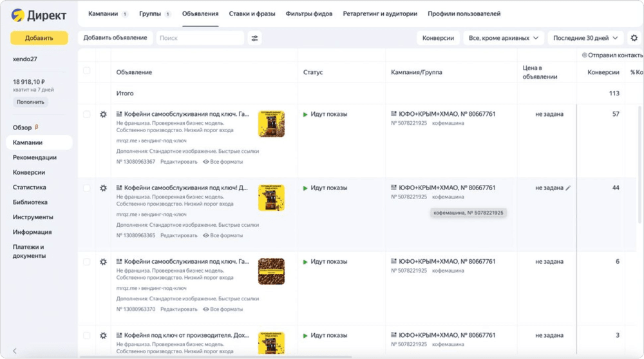Open the search filter settings icon

click(x=254, y=38)
